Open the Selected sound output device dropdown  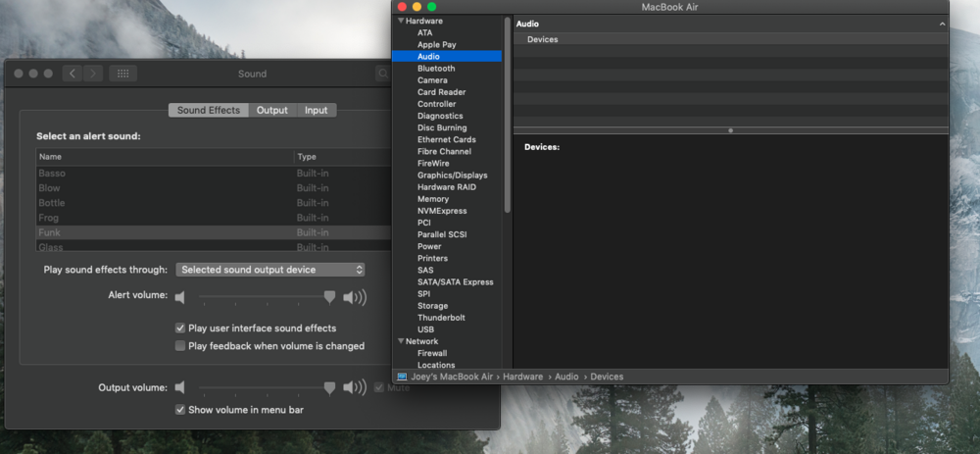point(271,270)
